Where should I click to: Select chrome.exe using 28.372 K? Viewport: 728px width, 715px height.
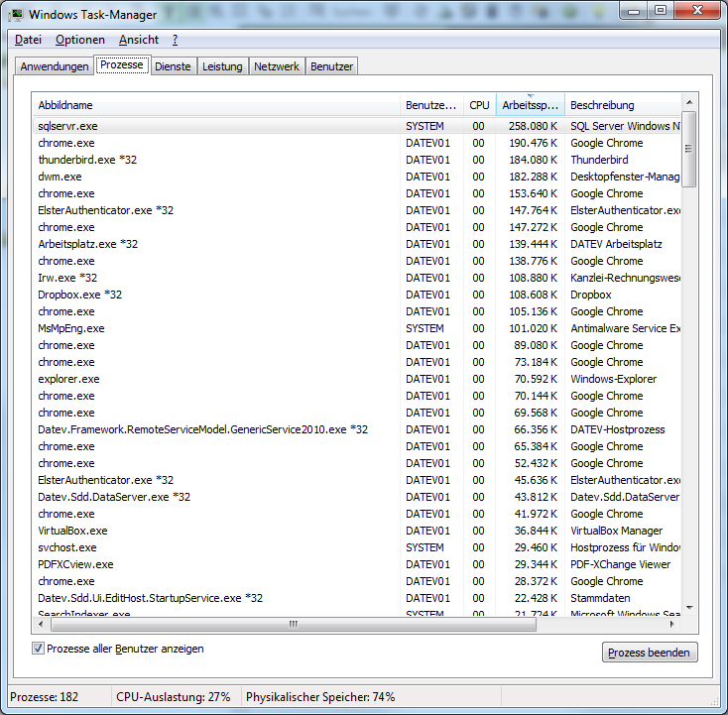coord(357,581)
